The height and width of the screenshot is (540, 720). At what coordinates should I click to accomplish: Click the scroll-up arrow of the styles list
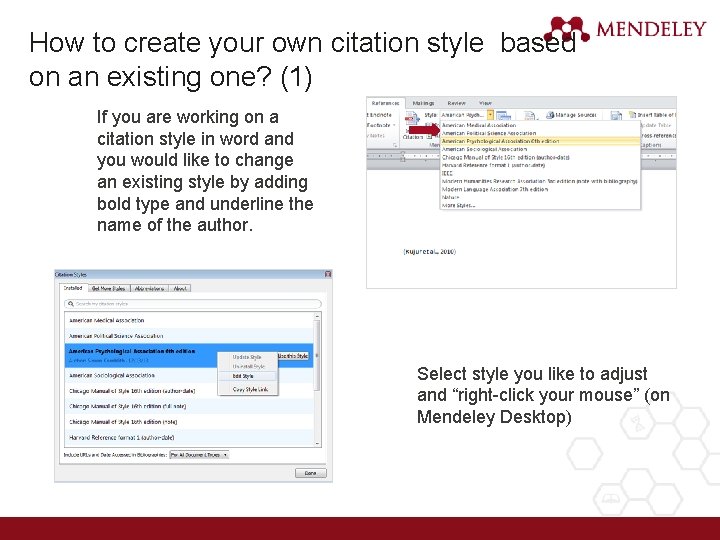click(317, 316)
